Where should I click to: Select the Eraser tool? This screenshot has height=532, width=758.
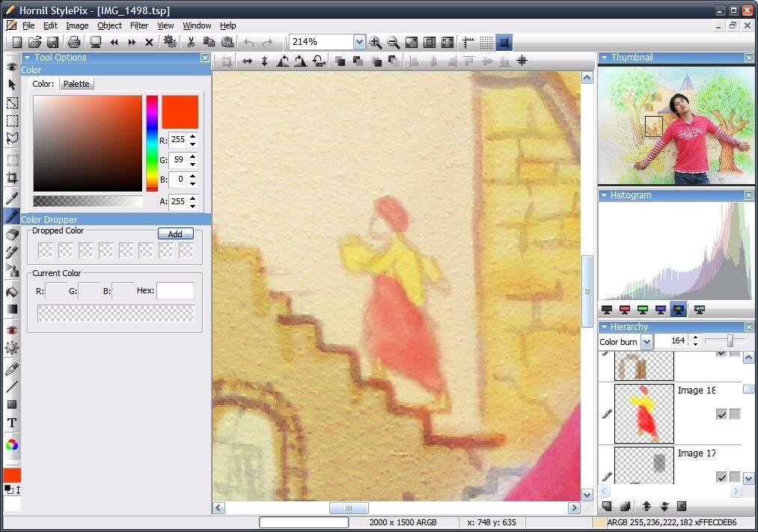point(12,234)
